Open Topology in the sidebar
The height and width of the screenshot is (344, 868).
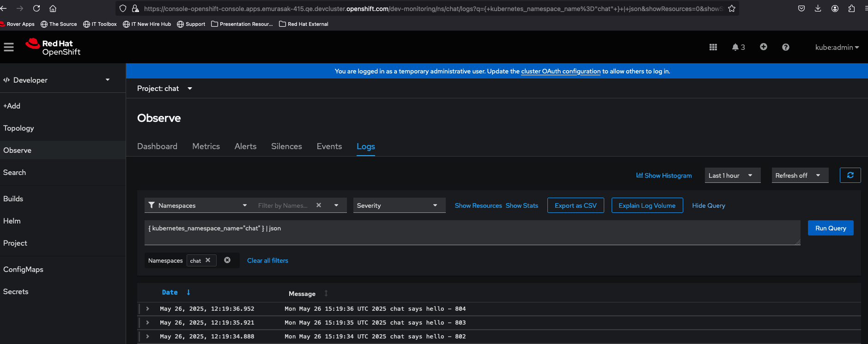pyautogui.click(x=18, y=128)
